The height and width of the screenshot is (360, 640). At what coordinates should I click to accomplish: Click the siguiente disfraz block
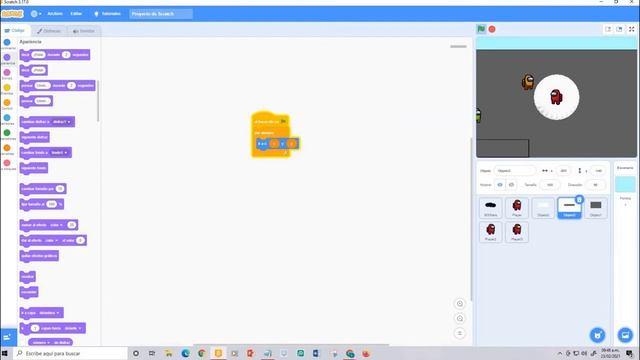(35, 137)
